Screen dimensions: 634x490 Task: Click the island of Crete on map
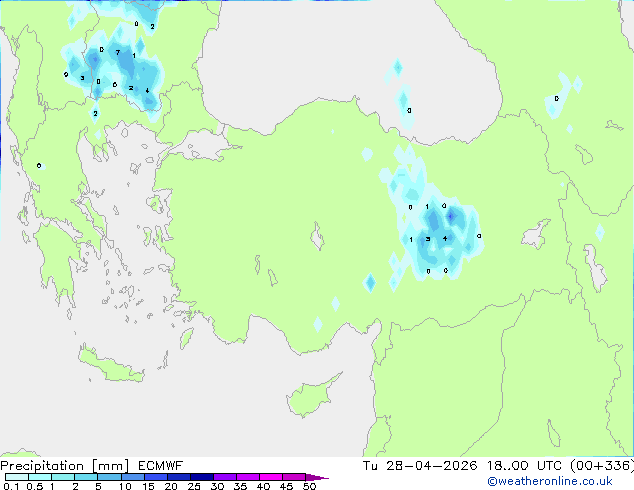(111, 365)
